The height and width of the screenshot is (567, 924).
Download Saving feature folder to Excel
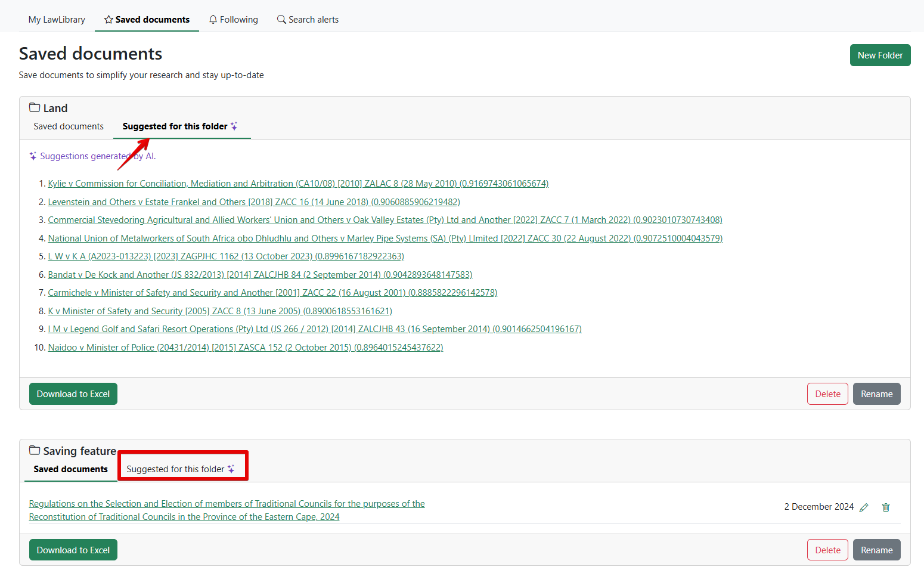pos(73,550)
